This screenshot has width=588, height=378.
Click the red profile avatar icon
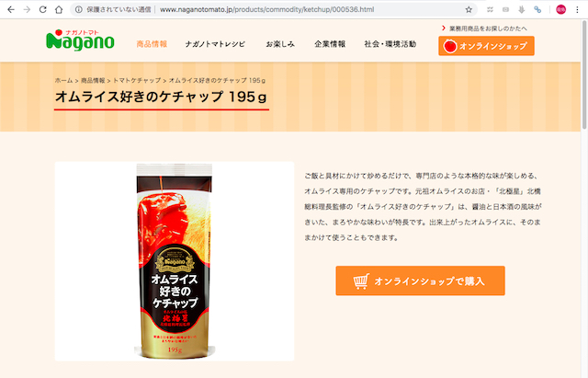coord(561,9)
